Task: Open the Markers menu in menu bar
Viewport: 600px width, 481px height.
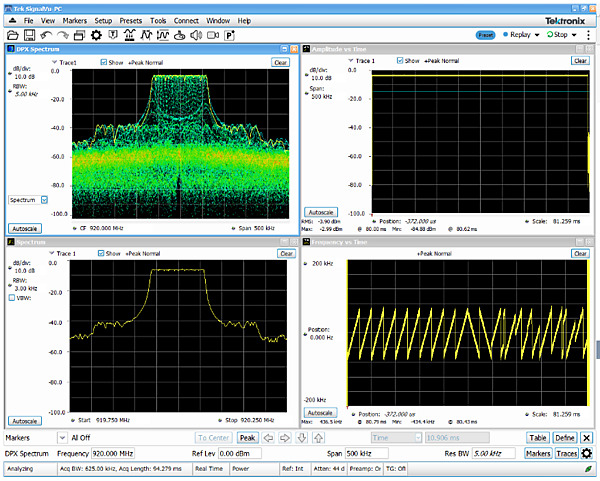Action: coord(77,20)
